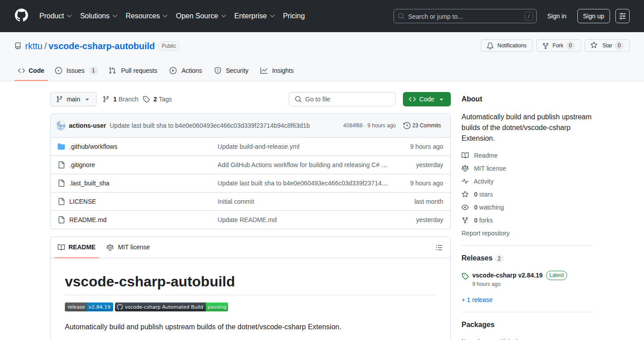Click commit hash 4084f68

point(353,126)
